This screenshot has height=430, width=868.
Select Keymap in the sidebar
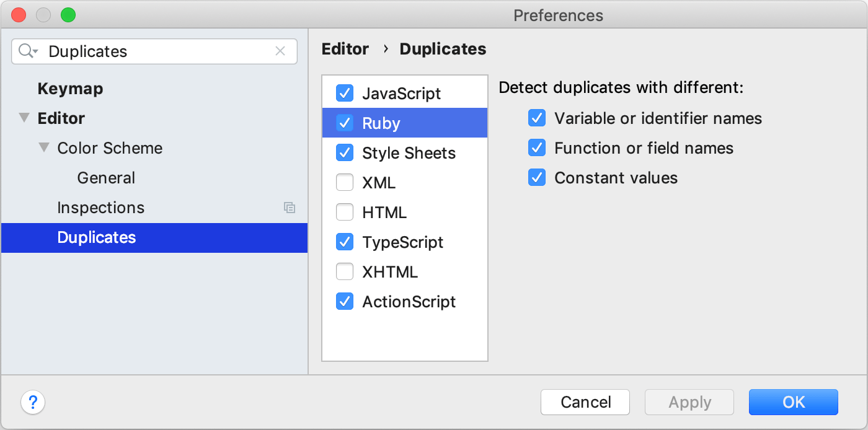(70, 89)
